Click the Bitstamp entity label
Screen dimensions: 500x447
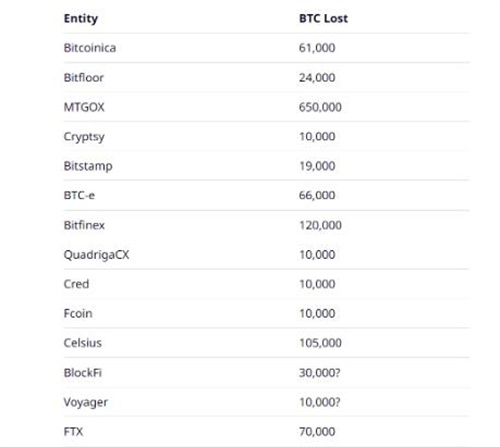pos(88,166)
